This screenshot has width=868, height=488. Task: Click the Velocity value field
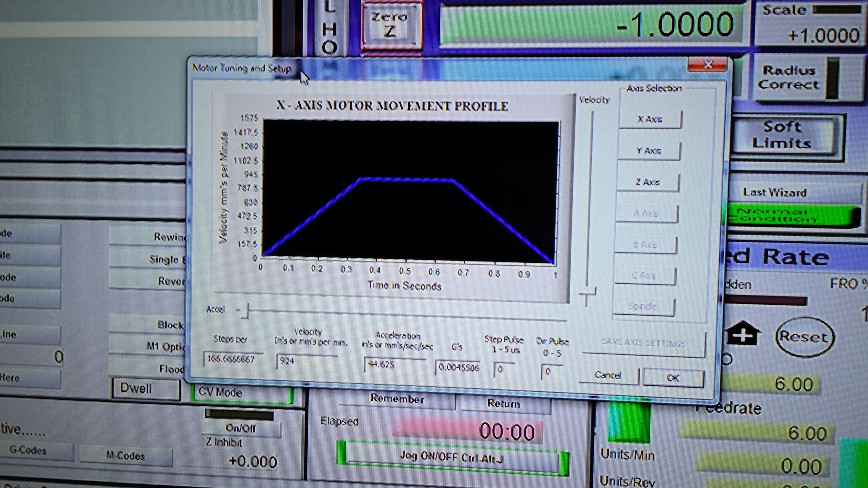tap(306, 361)
